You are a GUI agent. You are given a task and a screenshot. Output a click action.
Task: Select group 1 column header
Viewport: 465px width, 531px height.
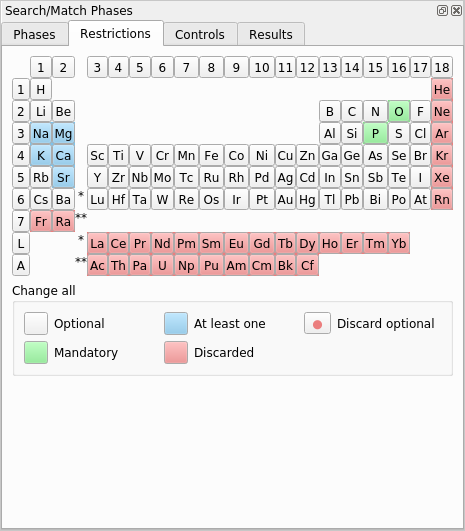[41, 67]
